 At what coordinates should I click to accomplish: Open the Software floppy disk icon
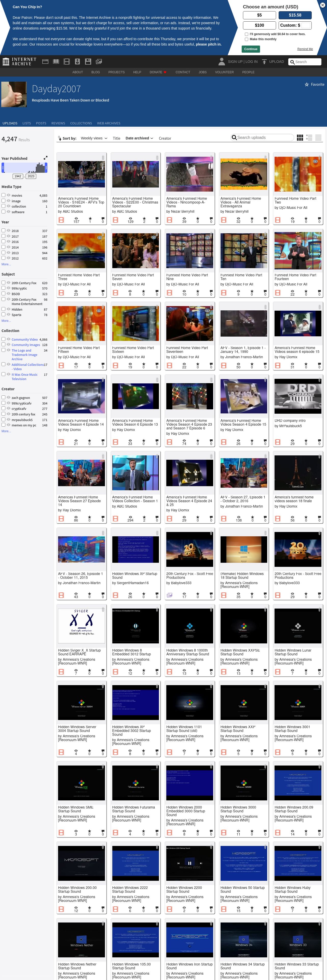click(x=88, y=62)
